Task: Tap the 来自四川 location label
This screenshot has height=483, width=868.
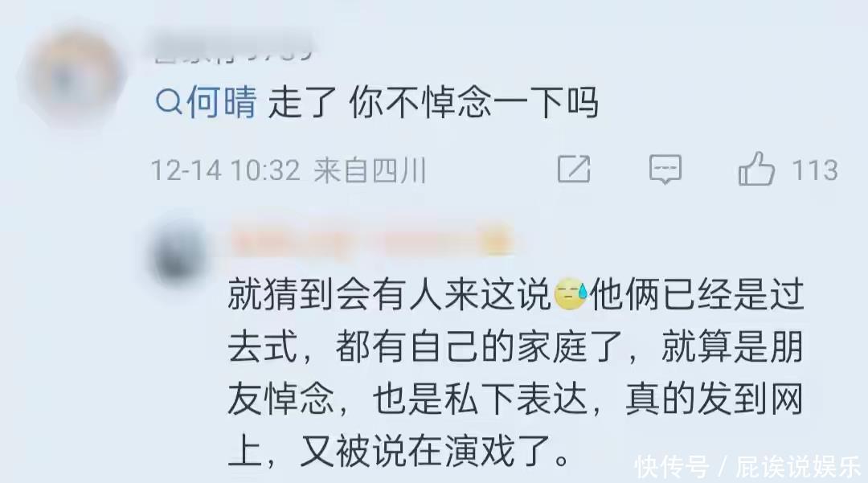Action: (370, 170)
